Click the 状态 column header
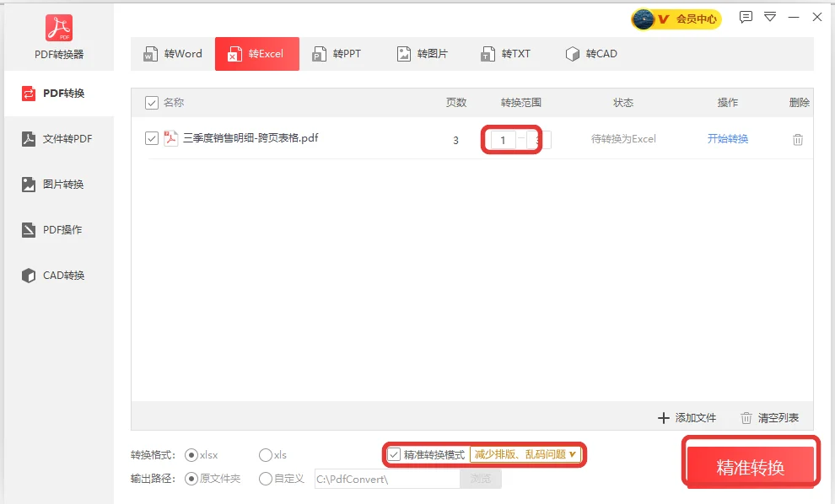Screen dimensions: 835x504 coord(623,103)
